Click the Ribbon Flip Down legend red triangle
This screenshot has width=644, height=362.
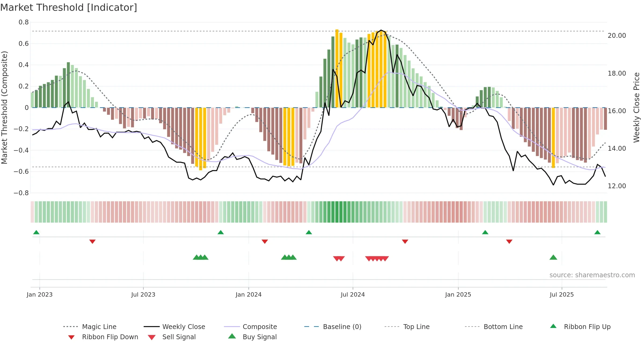click(71, 337)
